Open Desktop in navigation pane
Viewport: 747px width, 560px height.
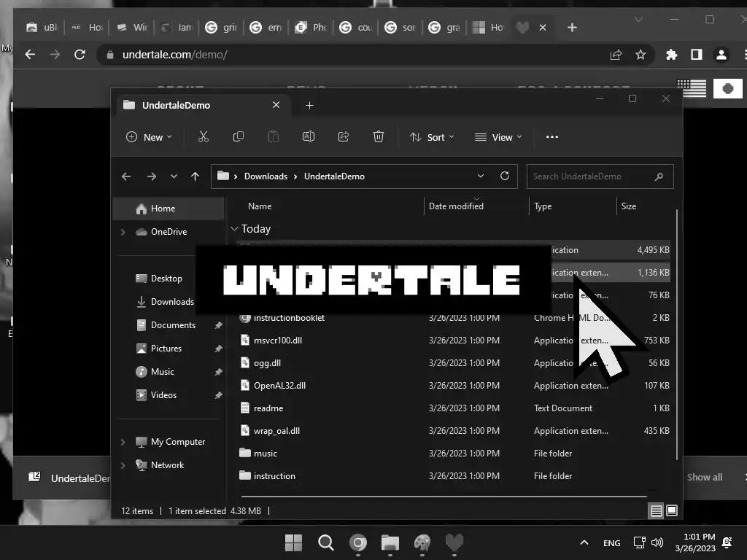tap(169, 279)
